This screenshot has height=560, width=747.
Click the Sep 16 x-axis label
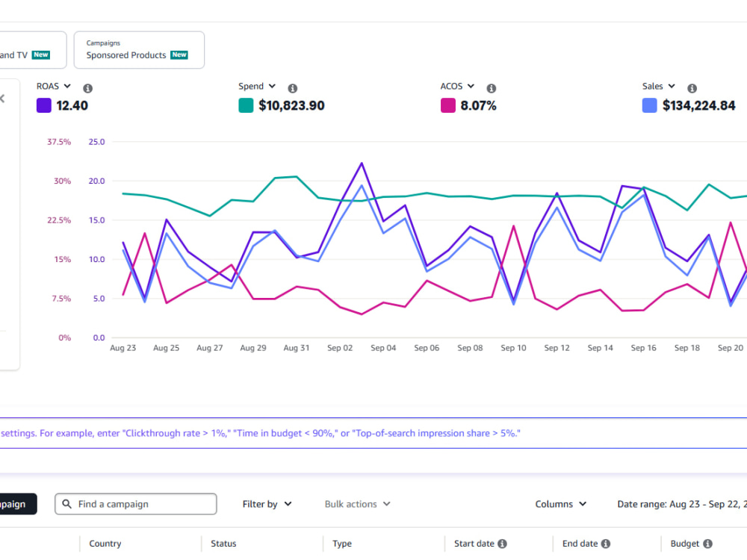(x=644, y=348)
